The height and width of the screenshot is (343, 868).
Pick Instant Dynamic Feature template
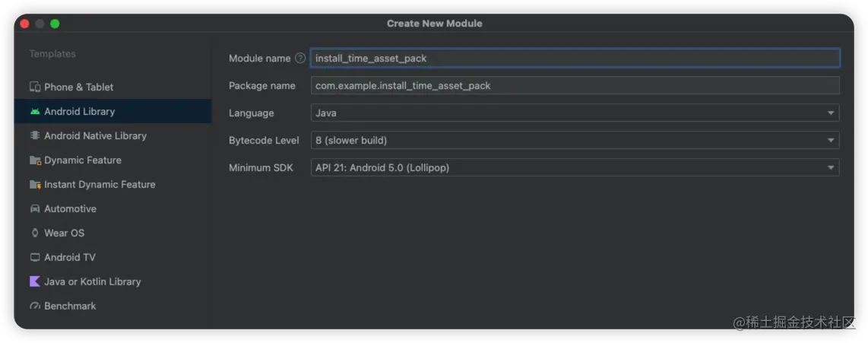[x=113, y=185]
